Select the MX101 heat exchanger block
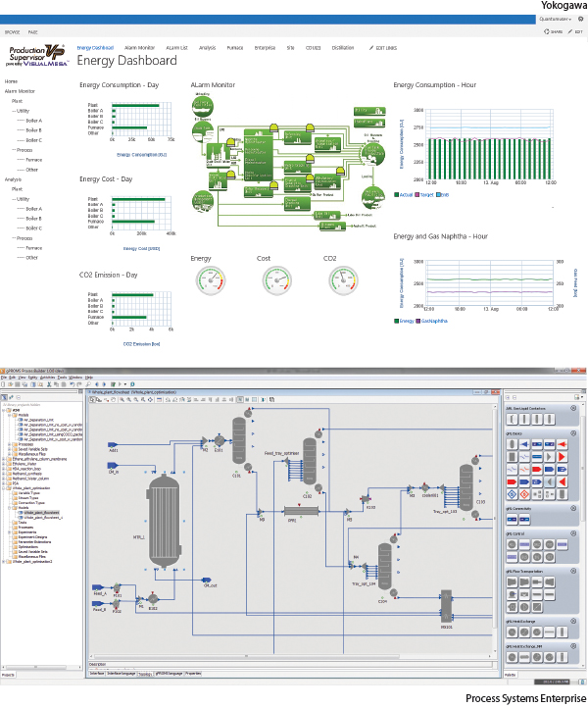Screen dimensions: 588x708 click(446, 606)
